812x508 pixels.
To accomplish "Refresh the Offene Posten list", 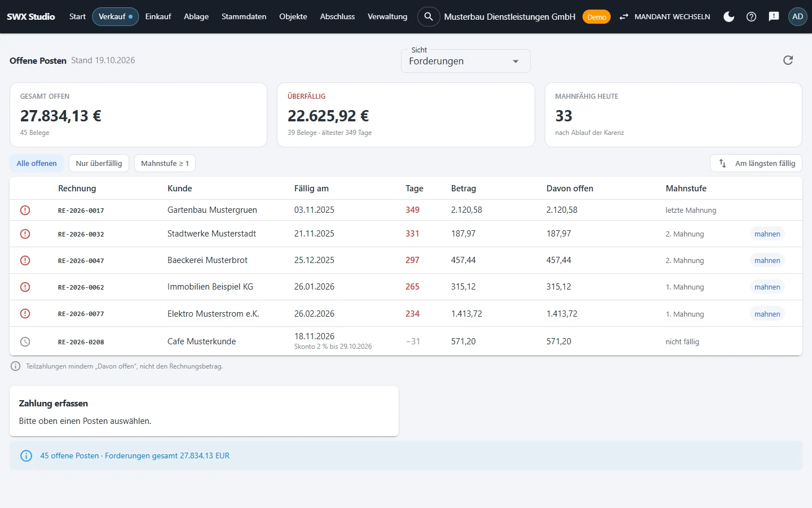I will pyautogui.click(x=788, y=60).
